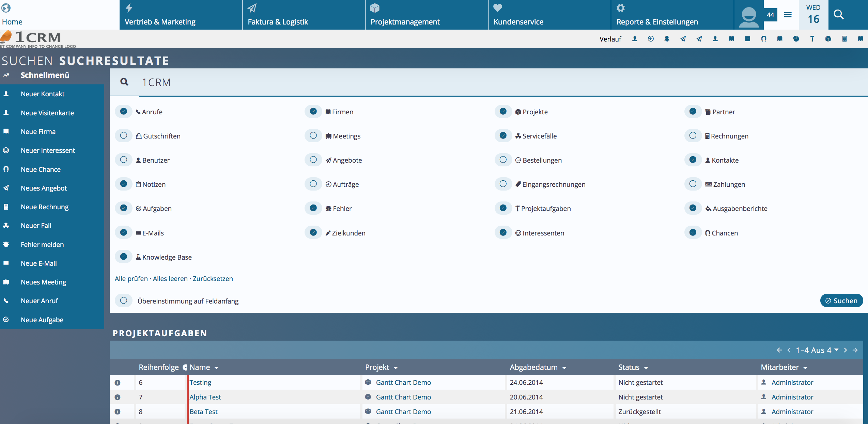
Task: Open Administrator in Beta Test row
Action: 792,412
